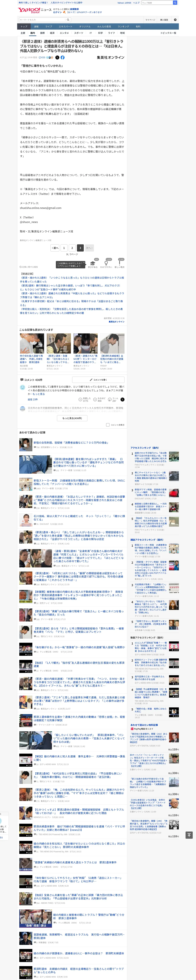Image resolution: width=196 pixels, height=980 pixels.
Task: Click the top search magnifier button
Action: [x=175, y=3]
